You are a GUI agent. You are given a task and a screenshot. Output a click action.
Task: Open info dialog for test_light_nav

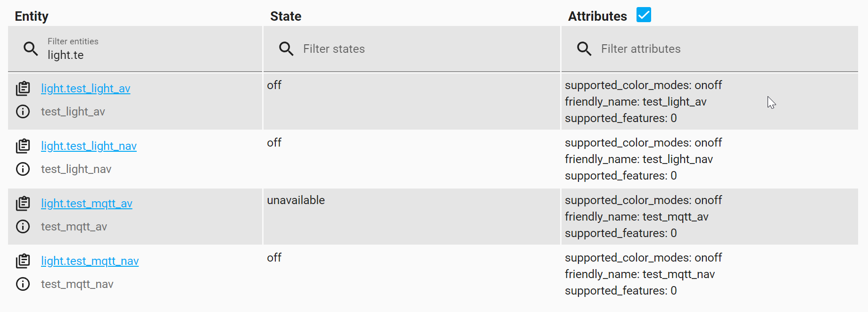(23, 169)
